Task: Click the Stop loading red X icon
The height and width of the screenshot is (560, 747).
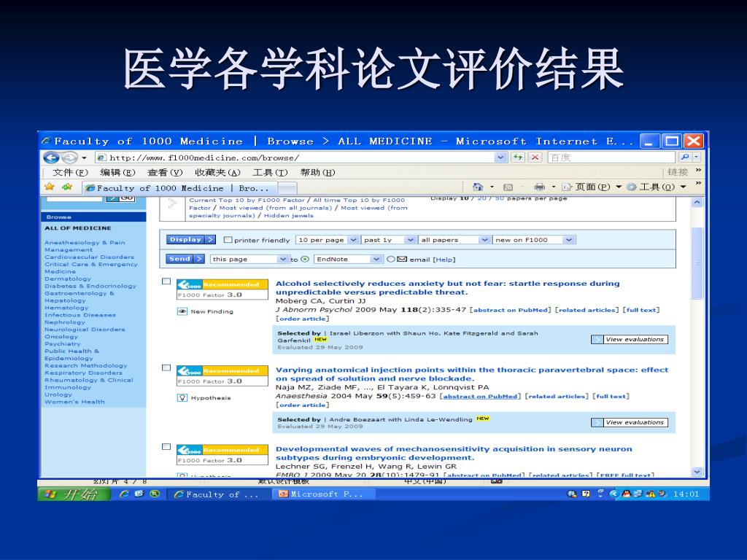Action: pos(535,157)
